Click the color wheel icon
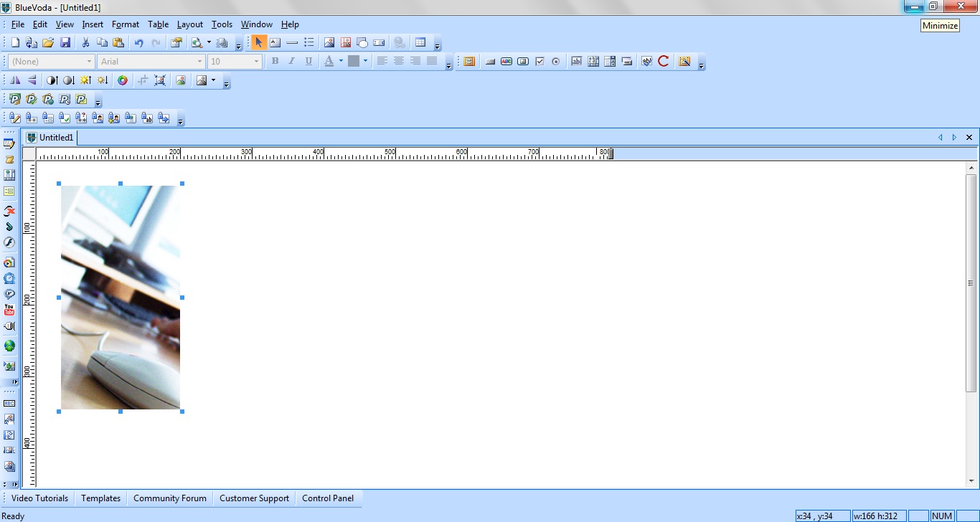 (x=123, y=81)
